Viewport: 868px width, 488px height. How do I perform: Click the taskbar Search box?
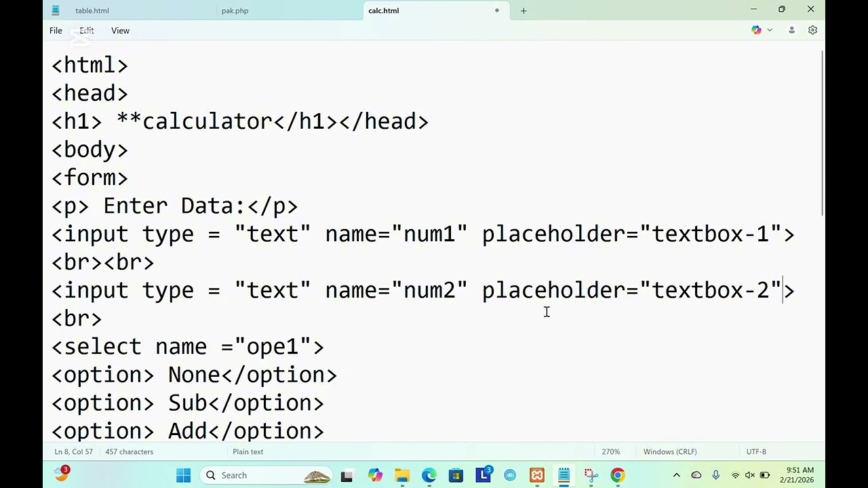267,476
